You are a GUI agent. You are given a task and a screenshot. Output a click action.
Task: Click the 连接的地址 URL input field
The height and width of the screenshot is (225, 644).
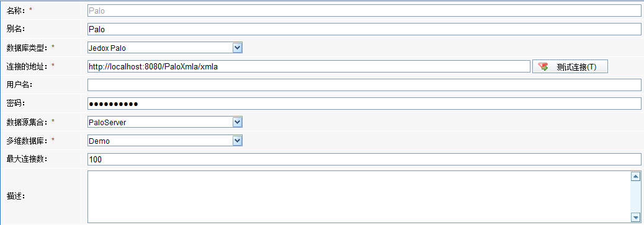(x=309, y=66)
